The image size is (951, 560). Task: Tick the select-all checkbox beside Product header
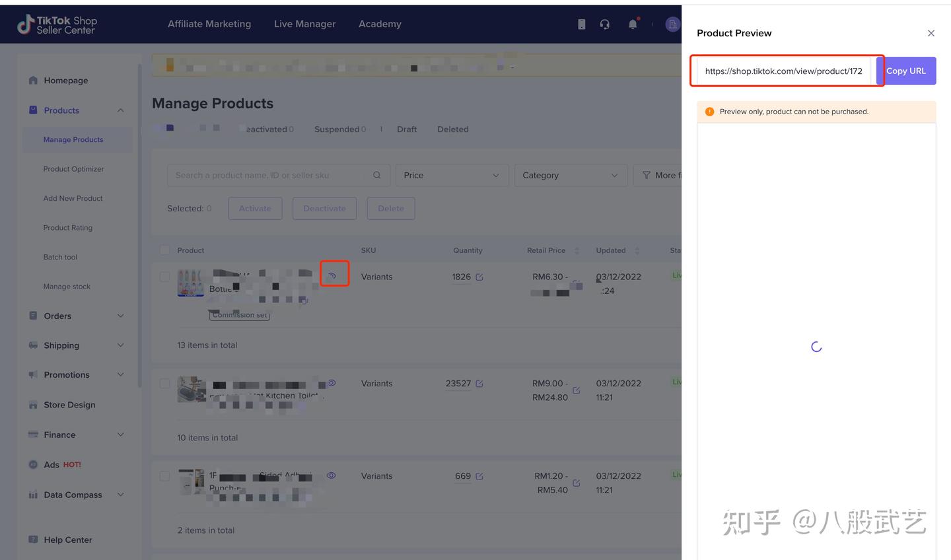tap(164, 250)
